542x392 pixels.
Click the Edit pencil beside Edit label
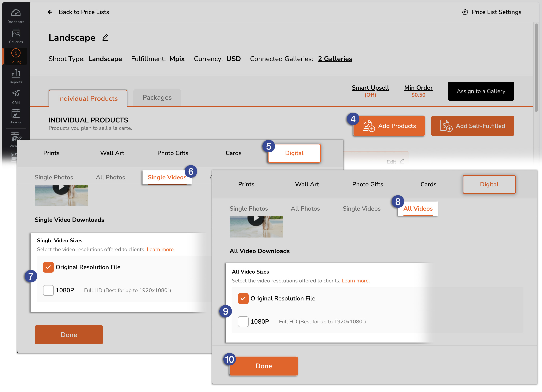click(402, 161)
